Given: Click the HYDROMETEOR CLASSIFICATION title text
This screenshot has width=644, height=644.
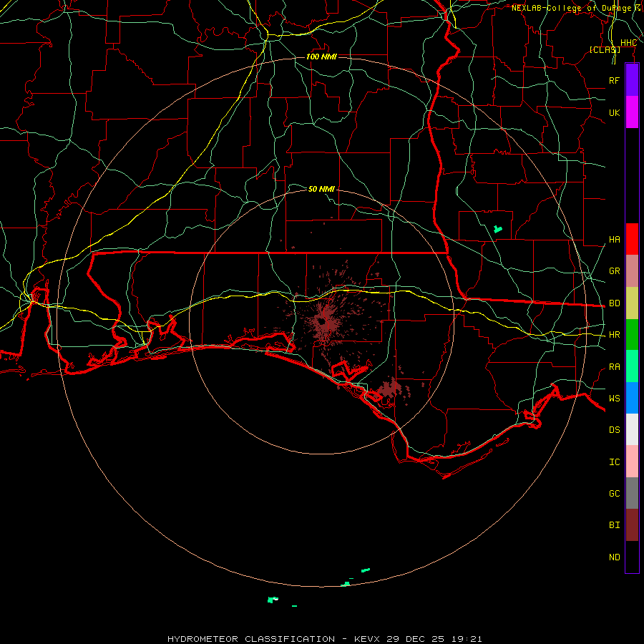Looking at the screenshot, I should pyautogui.click(x=251, y=639).
